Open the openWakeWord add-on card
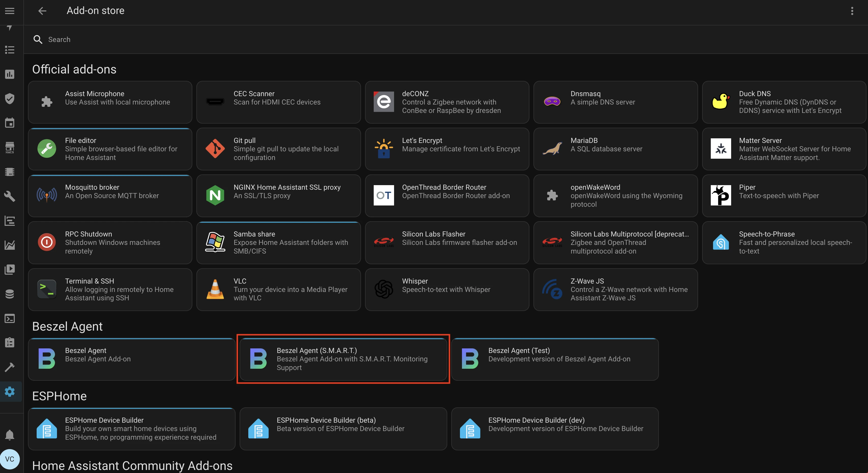This screenshot has width=868, height=473. pyautogui.click(x=615, y=196)
